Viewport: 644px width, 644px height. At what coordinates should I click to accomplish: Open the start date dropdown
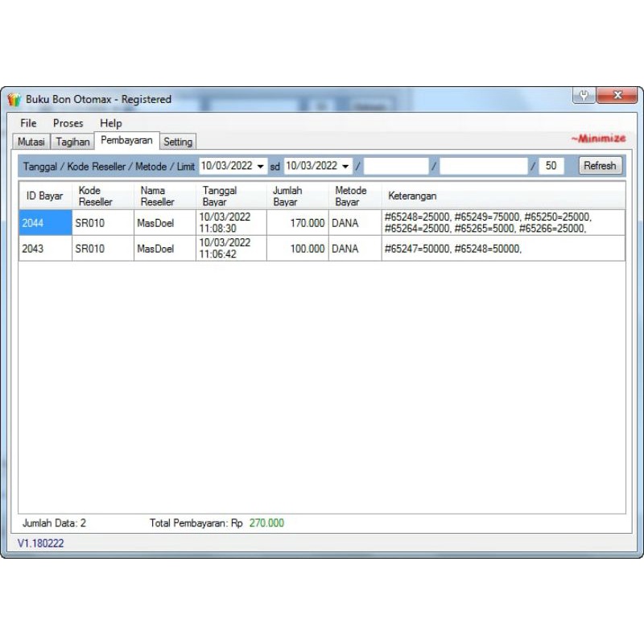[x=260, y=166]
